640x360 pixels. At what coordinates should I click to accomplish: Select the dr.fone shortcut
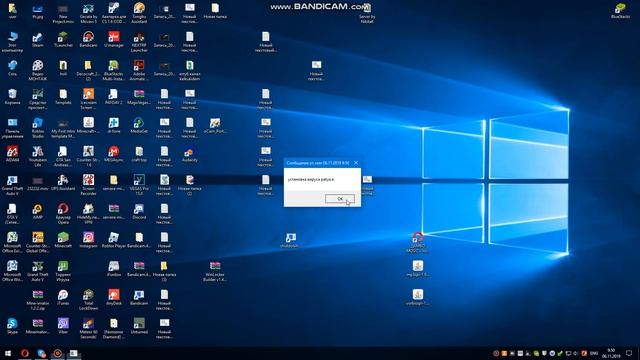113,126
